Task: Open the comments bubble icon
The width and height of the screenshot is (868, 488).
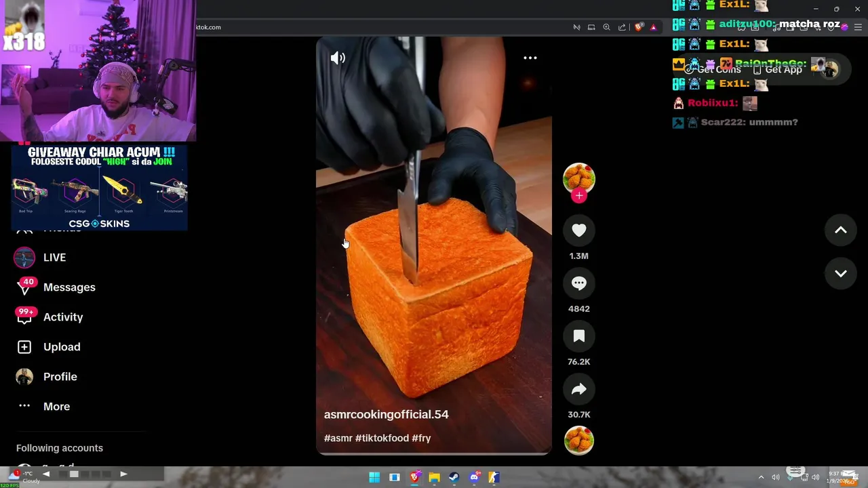Action: [x=579, y=283]
